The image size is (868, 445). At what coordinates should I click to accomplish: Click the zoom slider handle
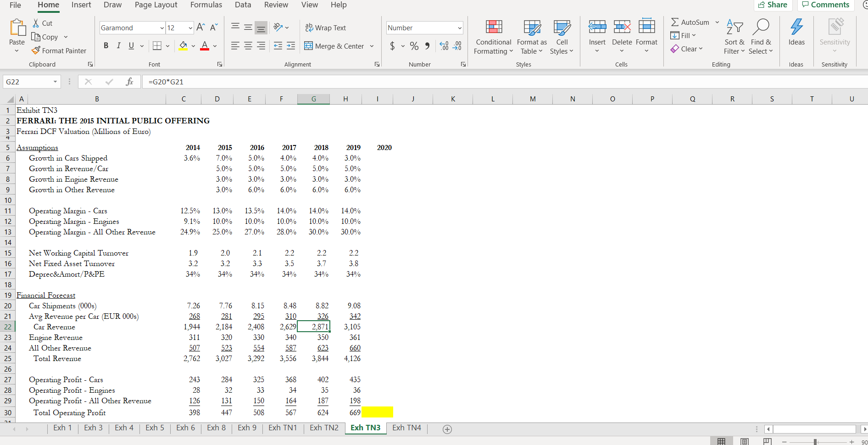815,442
